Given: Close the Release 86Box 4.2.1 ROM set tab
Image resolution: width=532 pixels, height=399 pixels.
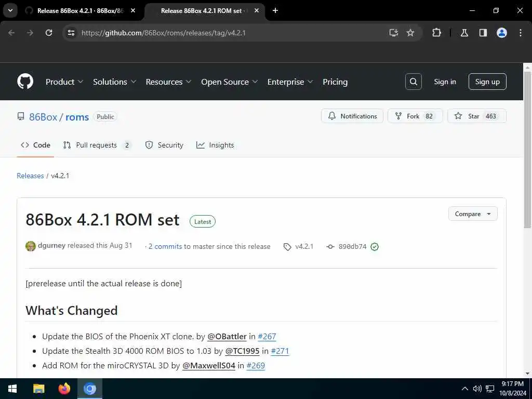Looking at the screenshot, I should 257,10.
